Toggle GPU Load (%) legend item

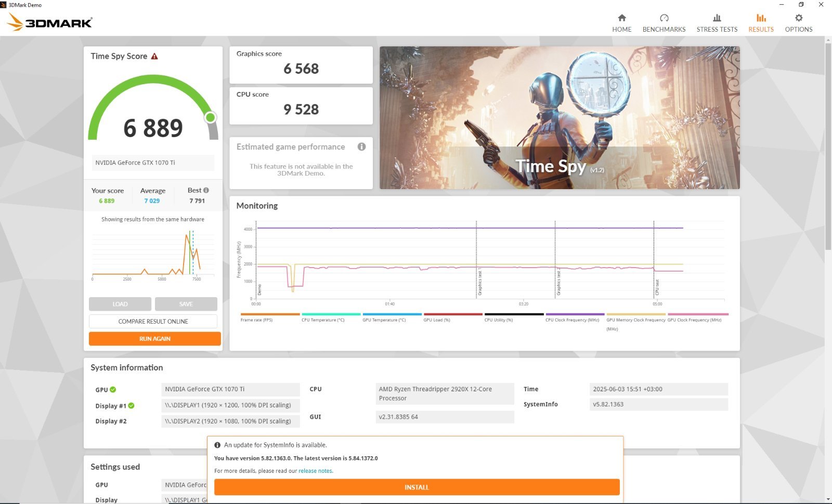pos(452,317)
